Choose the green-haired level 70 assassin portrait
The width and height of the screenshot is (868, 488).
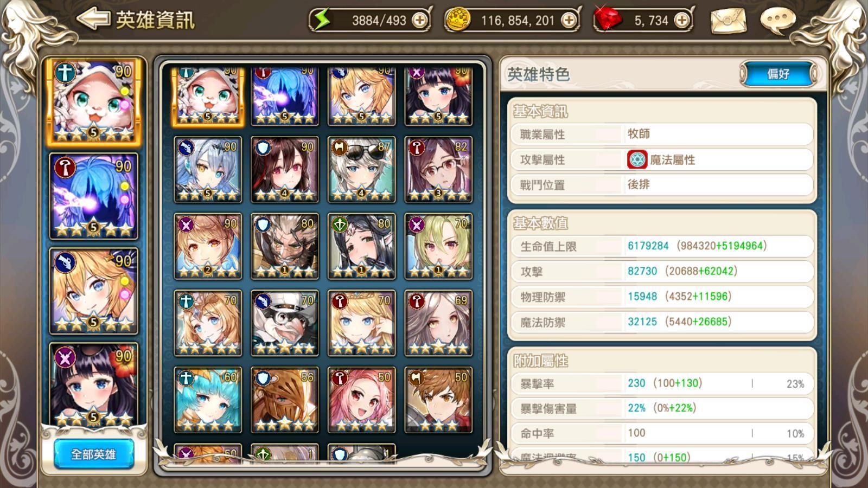(438, 246)
